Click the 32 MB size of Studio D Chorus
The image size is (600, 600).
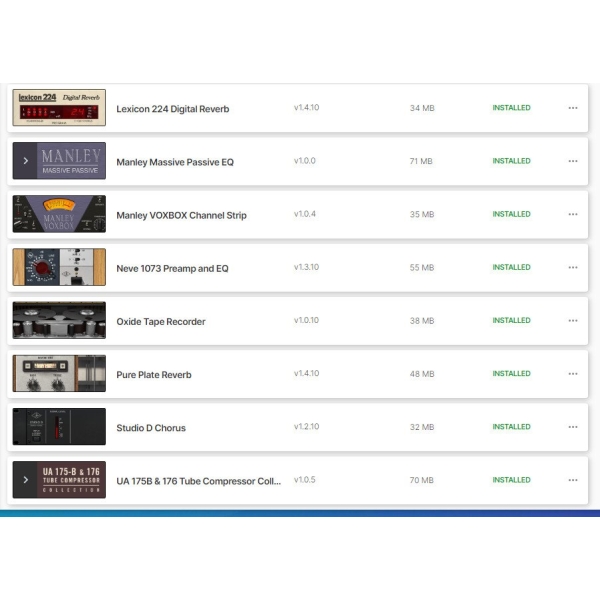[x=422, y=427]
